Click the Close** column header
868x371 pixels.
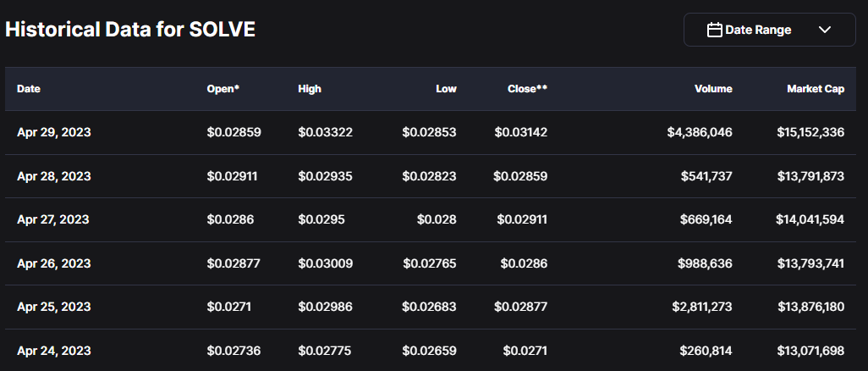point(527,88)
